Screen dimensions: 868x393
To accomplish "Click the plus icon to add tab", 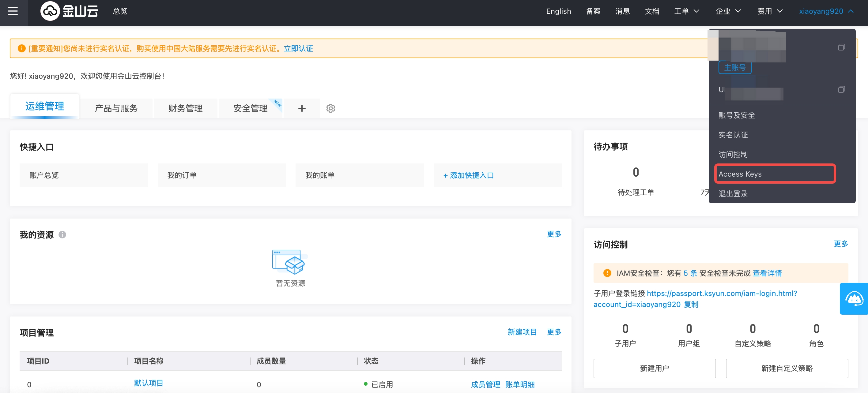I will pyautogui.click(x=302, y=108).
